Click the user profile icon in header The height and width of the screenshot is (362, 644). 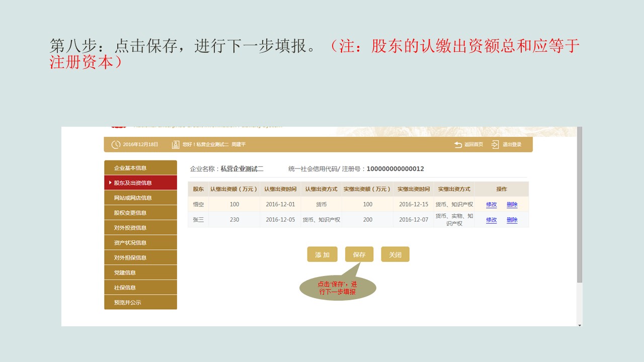pos(176,145)
